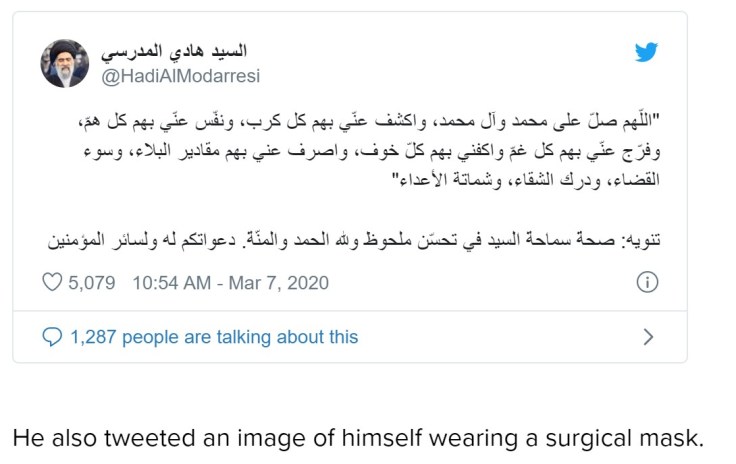Open the tweet info circle icon
This screenshot has width=736, height=464.
pos(647,283)
